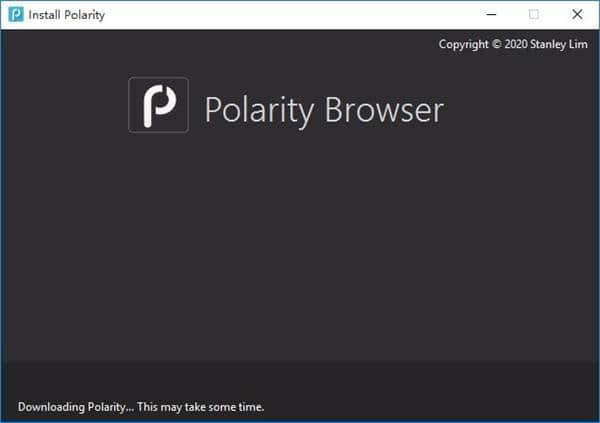
Task: Click the year "2020" in the copyright notice
Action: (x=518, y=44)
